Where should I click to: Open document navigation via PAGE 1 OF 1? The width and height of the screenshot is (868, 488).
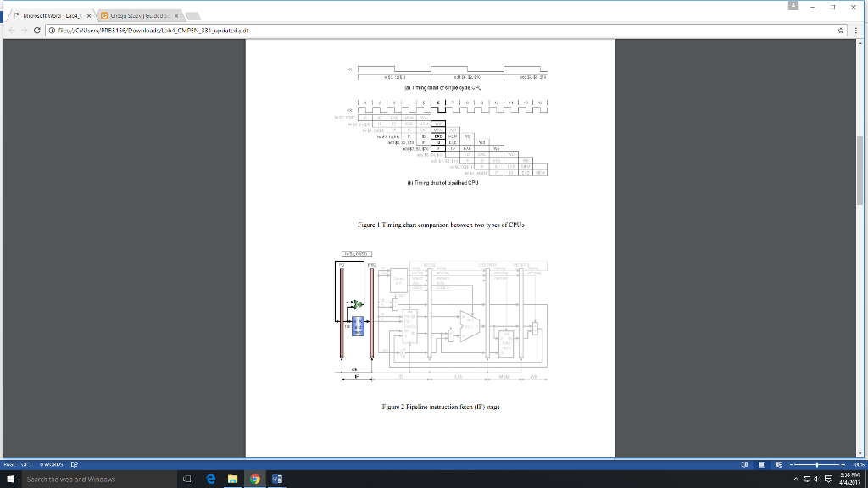pos(17,464)
